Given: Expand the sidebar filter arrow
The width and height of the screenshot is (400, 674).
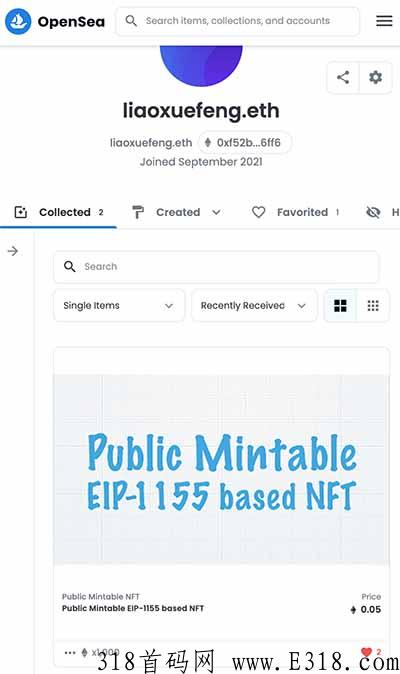Looking at the screenshot, I should [13, 251].
